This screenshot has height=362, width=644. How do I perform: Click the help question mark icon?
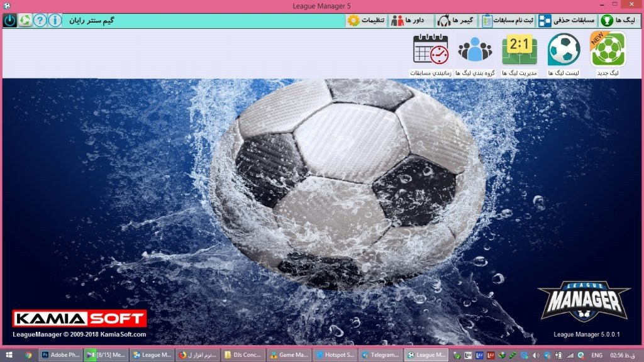click(40, 20)
